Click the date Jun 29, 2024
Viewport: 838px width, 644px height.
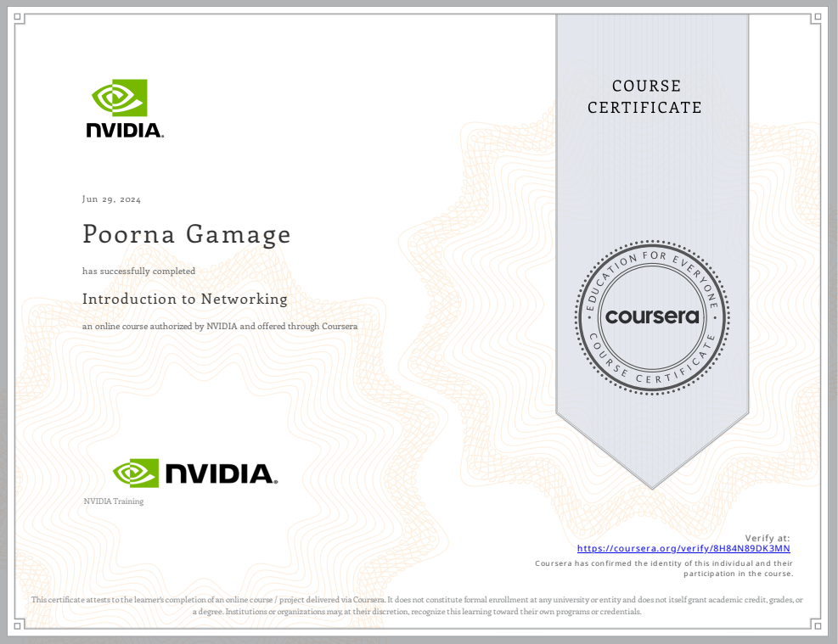coord(111,199)
